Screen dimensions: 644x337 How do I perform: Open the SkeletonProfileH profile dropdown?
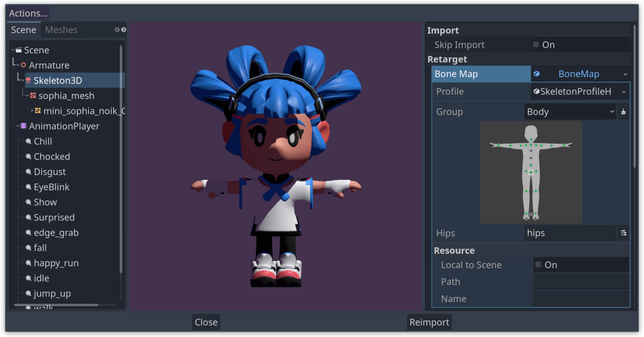point(624,91)
